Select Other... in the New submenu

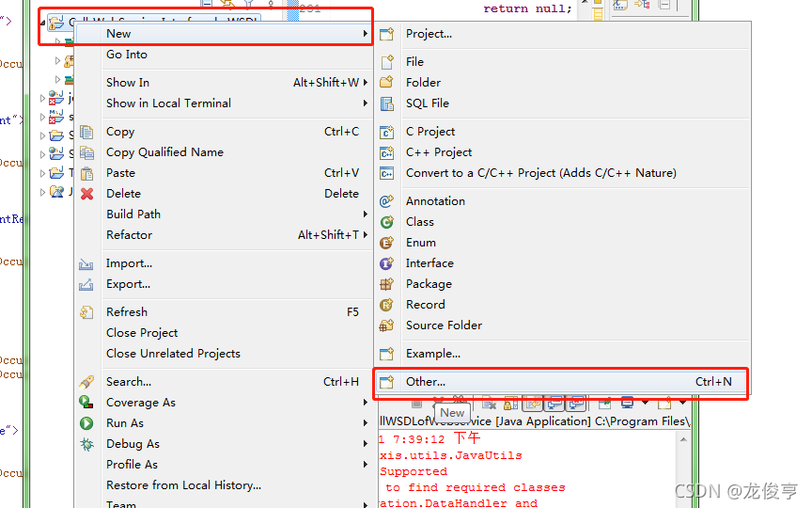point(562,382)
